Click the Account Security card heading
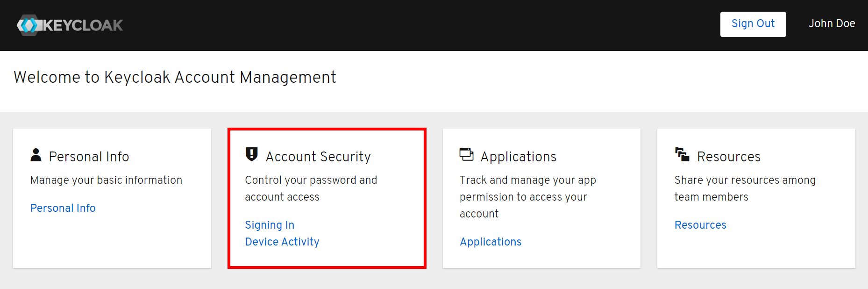The width and height of the screenshot is (868, 289). point(318,157)
